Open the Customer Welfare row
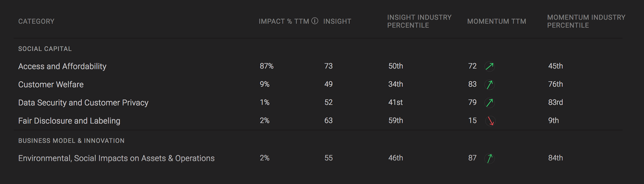 pyautogui.click(x=51, y=84)
